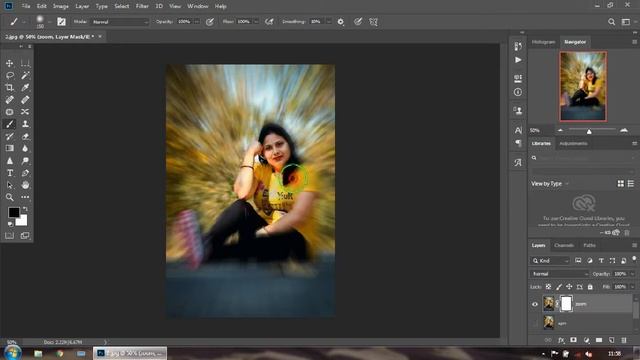Switch to the Histogram tab
The height and width of the screenshot is (360, 640).
[x=543, y=42]
